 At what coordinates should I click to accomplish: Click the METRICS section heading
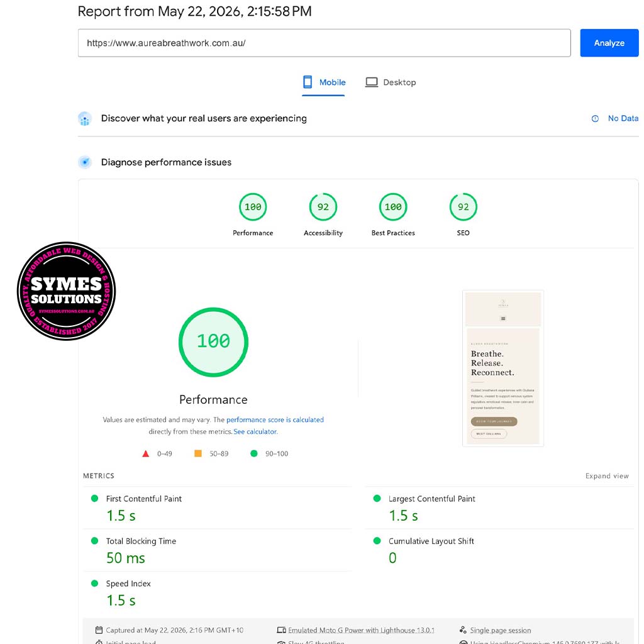point(99,475)
